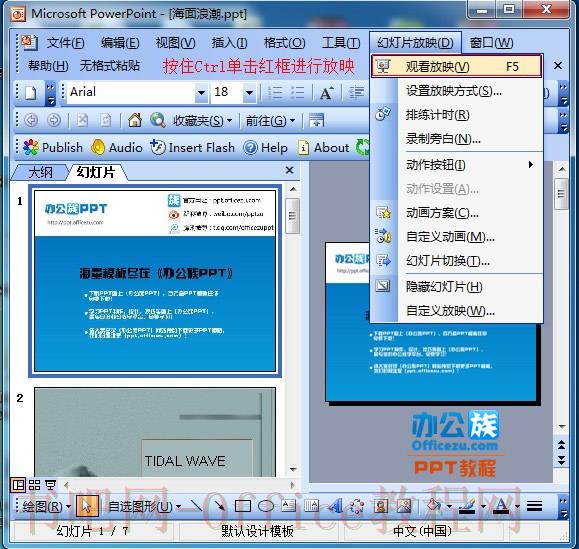Open line color dropdown arrow

(x=483, y=506)
